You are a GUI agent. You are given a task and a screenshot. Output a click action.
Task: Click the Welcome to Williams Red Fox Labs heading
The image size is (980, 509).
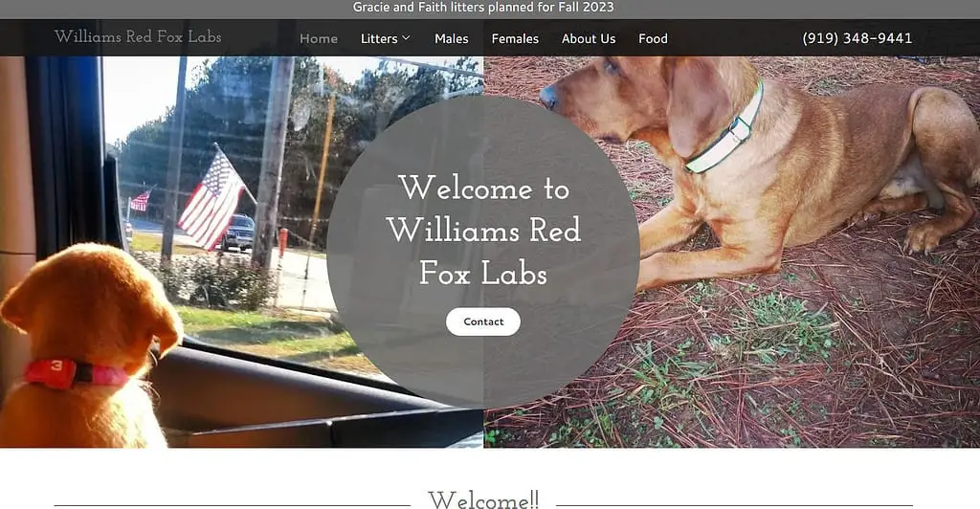483,231
